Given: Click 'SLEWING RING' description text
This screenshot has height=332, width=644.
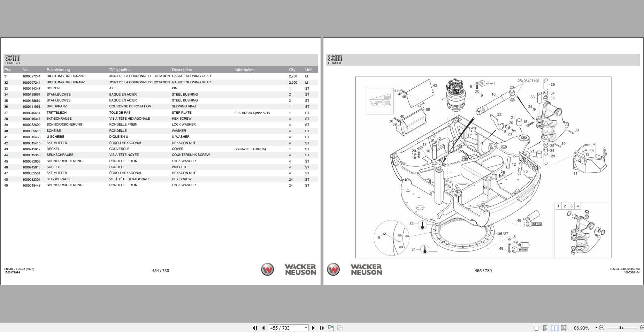Looking at the screenshot, I should pyautogui.click(x=184, y=106).
